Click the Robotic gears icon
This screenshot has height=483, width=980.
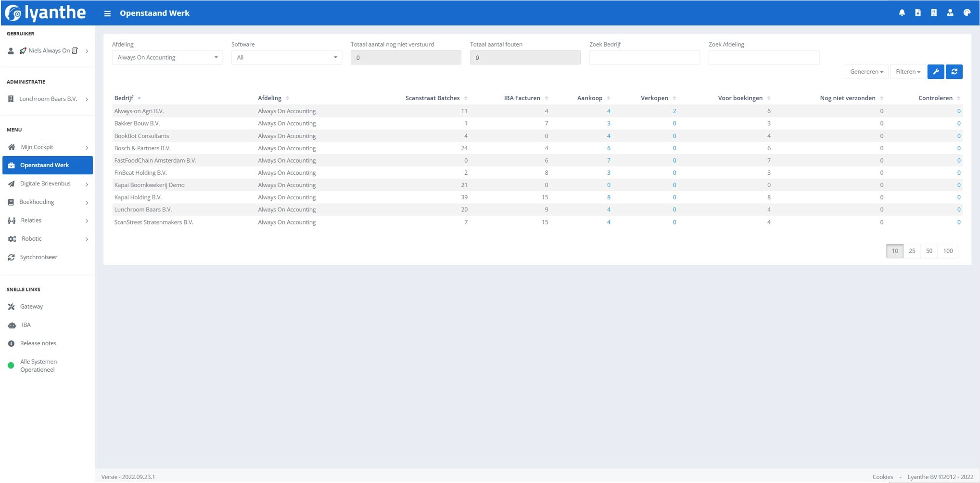tap(12, 239)
